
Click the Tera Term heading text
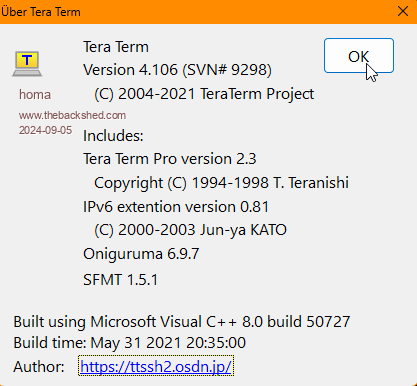[x=116, y=47]
